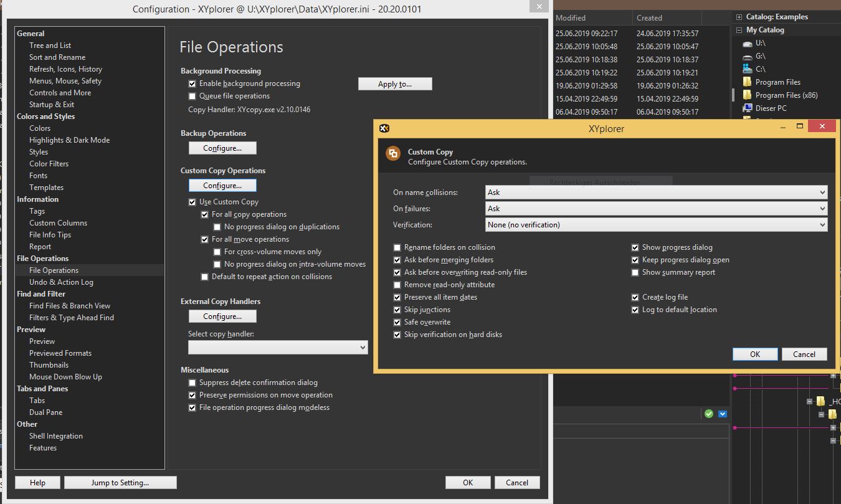The width and height of the screenshot is (841, 504).
Task: Click Configure under Custom Copy Operations
Action: coord(222,186)
